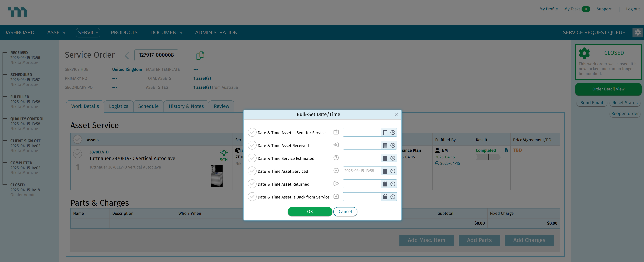The width and height of the screenshot is (644, 262).
Task: Check Date & Time Asset Serviced option
Action: (252, 171)
